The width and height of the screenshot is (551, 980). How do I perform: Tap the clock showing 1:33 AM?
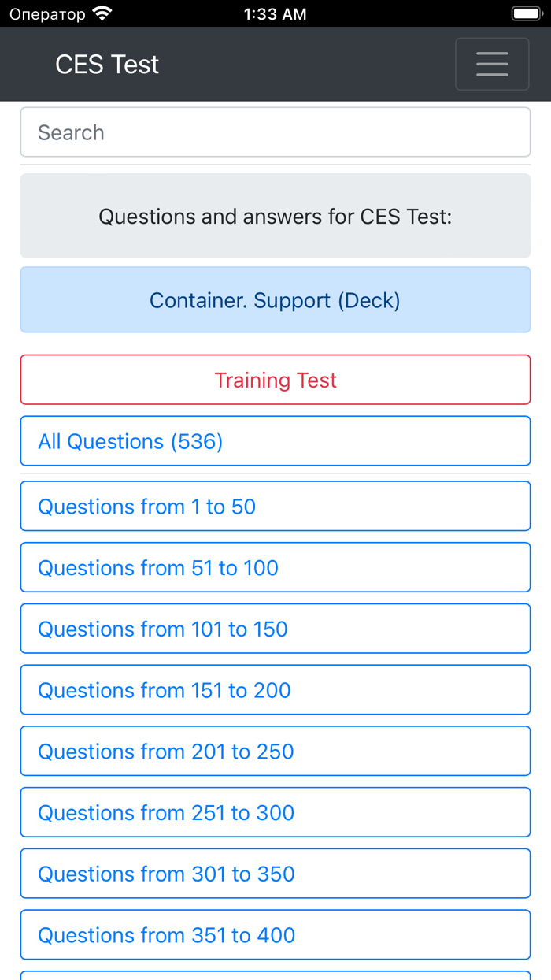coord(275,13)
